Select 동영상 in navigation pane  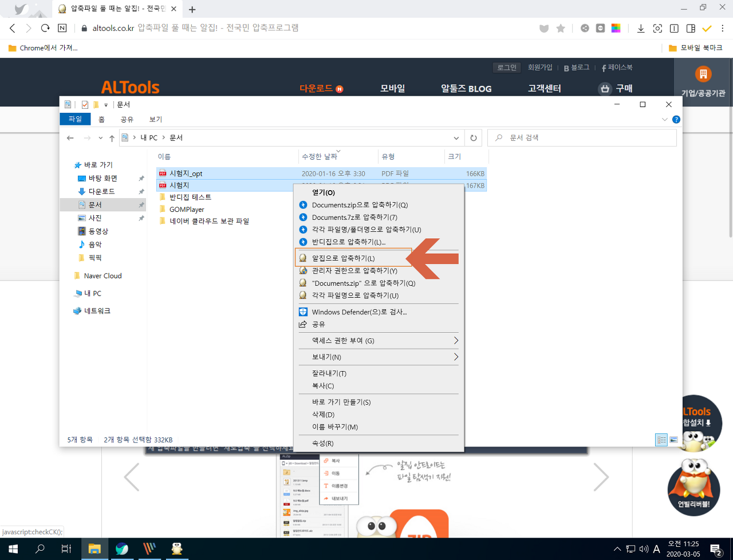98,231
